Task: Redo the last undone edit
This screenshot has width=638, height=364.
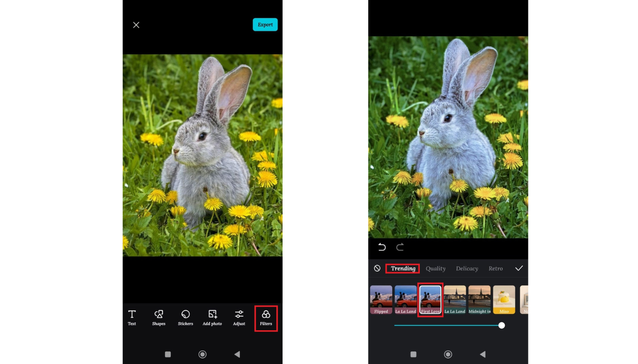Action: 400,247
